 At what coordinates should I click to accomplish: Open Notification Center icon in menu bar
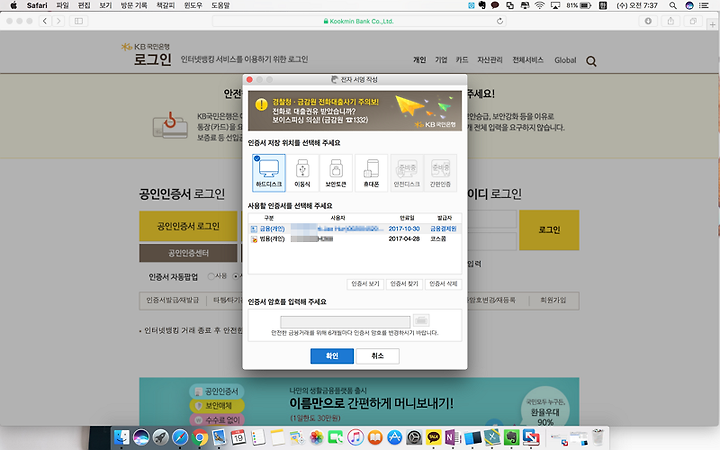pos(704,6)
